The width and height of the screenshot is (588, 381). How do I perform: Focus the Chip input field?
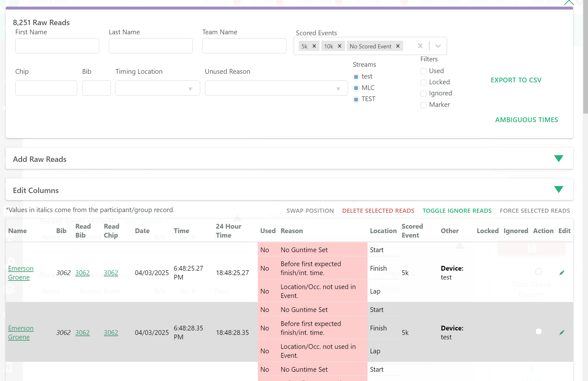(46, 88)
